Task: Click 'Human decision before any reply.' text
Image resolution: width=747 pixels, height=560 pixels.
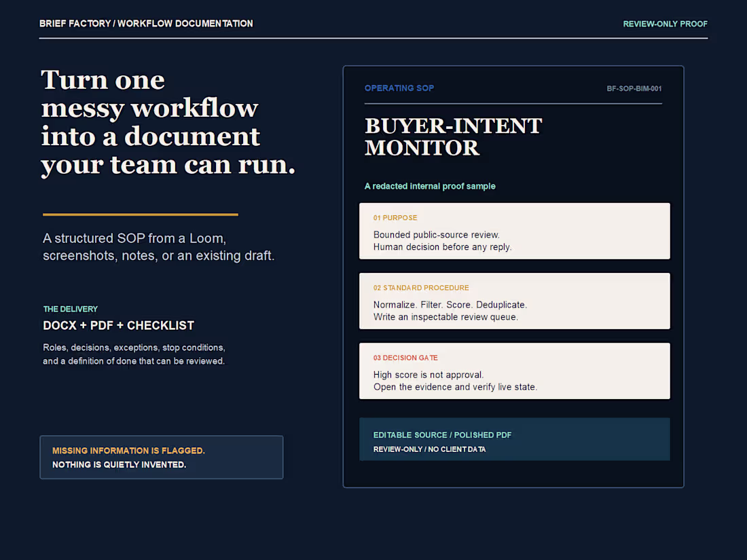Action: click(442, 247)
